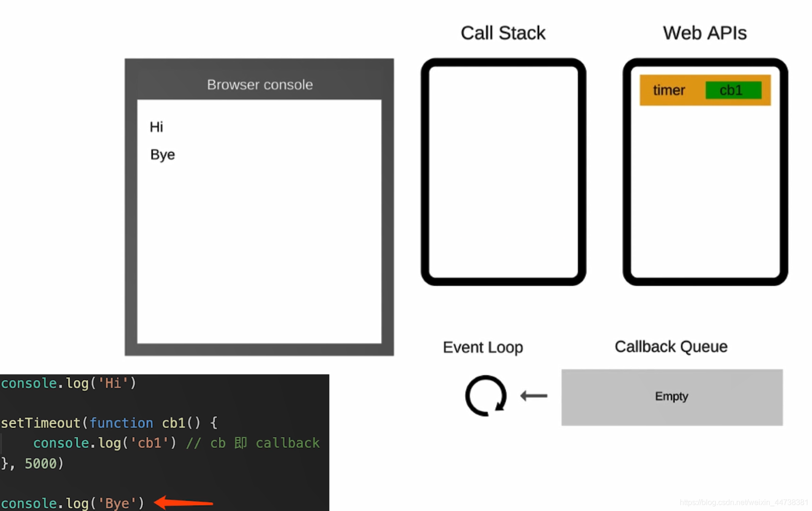Viewport: 812px width, 511px height.
Task: Click the console.log('Bye') code line
Action: coord(73,503)
